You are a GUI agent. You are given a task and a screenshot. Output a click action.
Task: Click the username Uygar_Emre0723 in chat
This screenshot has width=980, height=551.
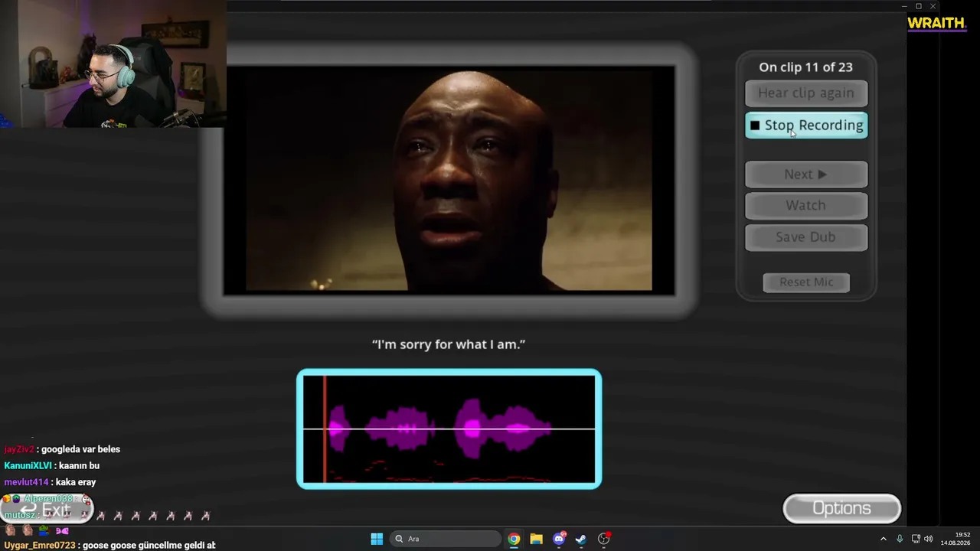[40, 546]
